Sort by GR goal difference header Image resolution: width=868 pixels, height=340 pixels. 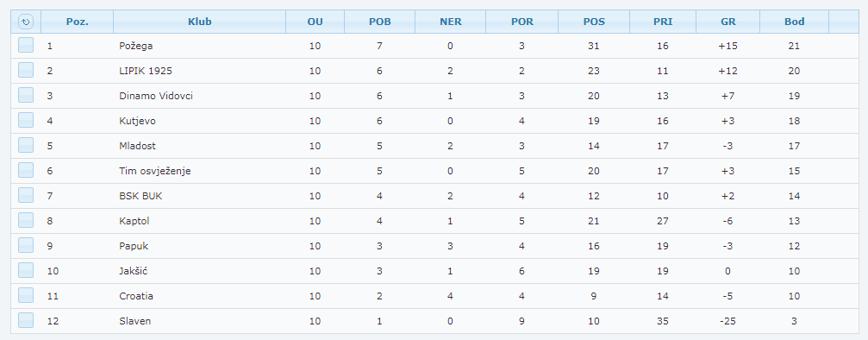click(728, 22)
